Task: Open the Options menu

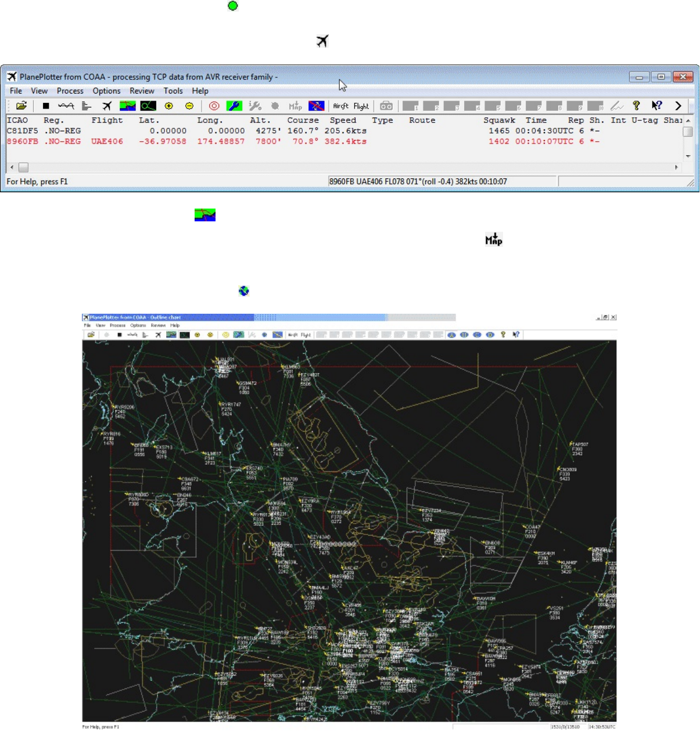Action: [x=107, y=91]
